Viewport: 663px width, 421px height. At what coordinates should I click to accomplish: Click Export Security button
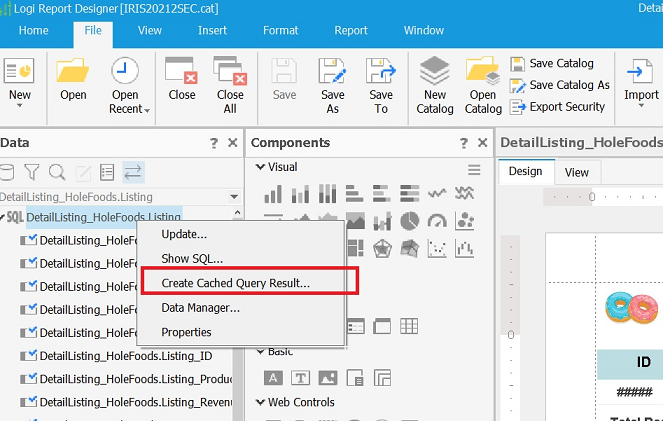[559, 107]
